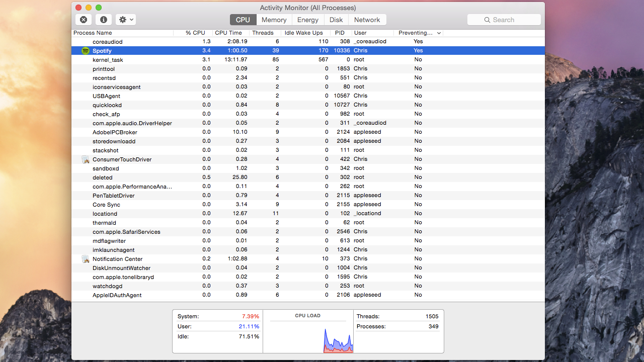Click the Threads count 1505
644x362 pixels.
pos(432,316)
